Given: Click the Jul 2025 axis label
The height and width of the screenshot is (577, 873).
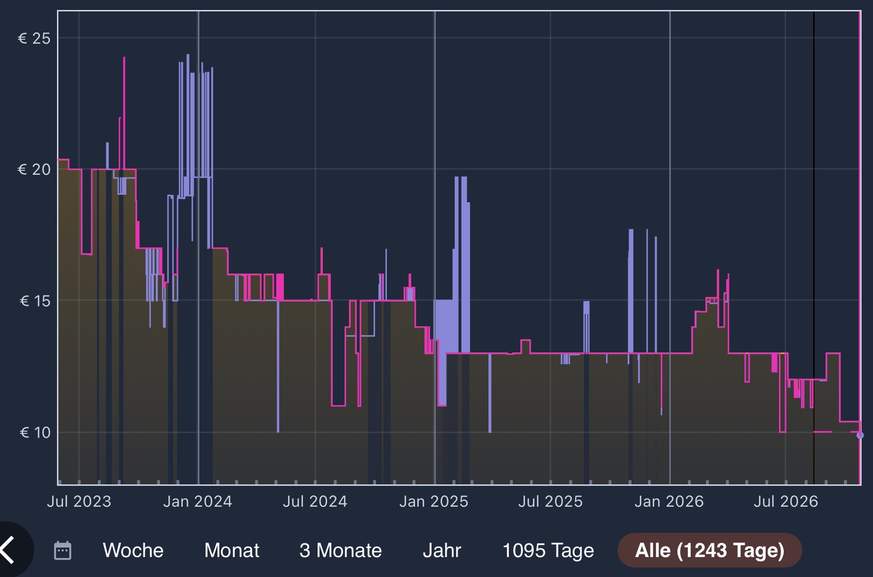Looking at the screenshot, I should [x=551, y=502].
